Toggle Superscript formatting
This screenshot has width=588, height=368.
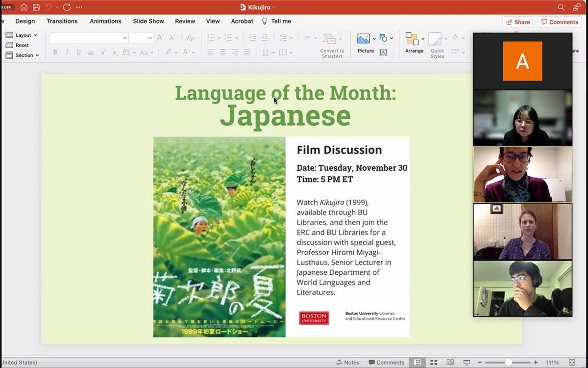point(103,52)
